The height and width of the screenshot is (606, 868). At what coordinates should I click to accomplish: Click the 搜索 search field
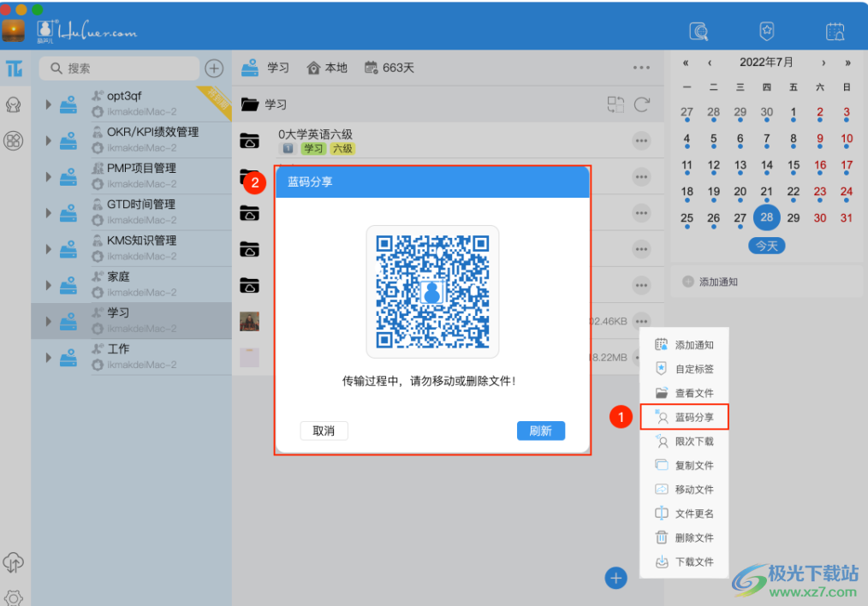click(120, 68)
